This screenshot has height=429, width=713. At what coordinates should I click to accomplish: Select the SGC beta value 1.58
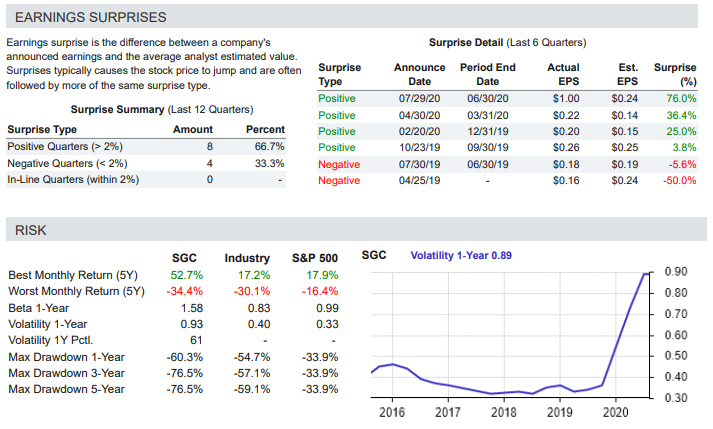point(192,308)
